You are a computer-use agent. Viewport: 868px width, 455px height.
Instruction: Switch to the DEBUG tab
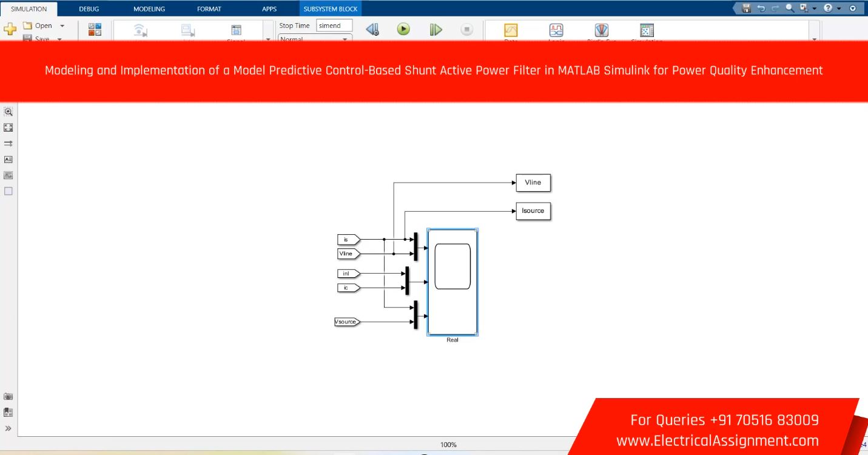click(90, 9)
